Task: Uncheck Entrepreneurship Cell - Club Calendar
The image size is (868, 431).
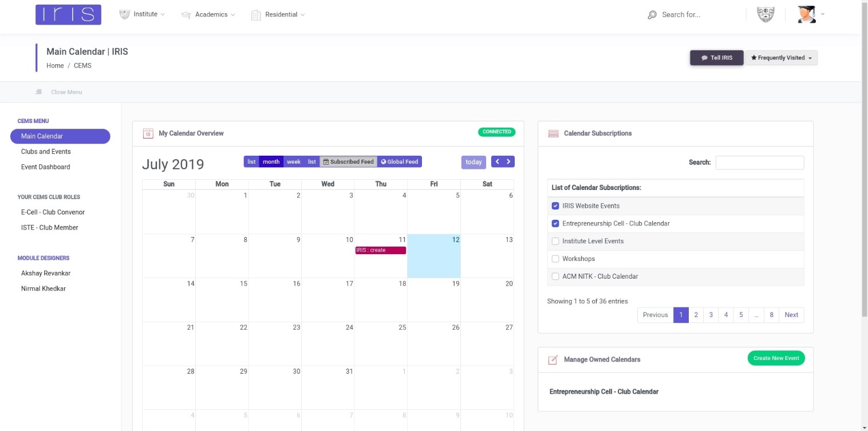Action: 555,224
